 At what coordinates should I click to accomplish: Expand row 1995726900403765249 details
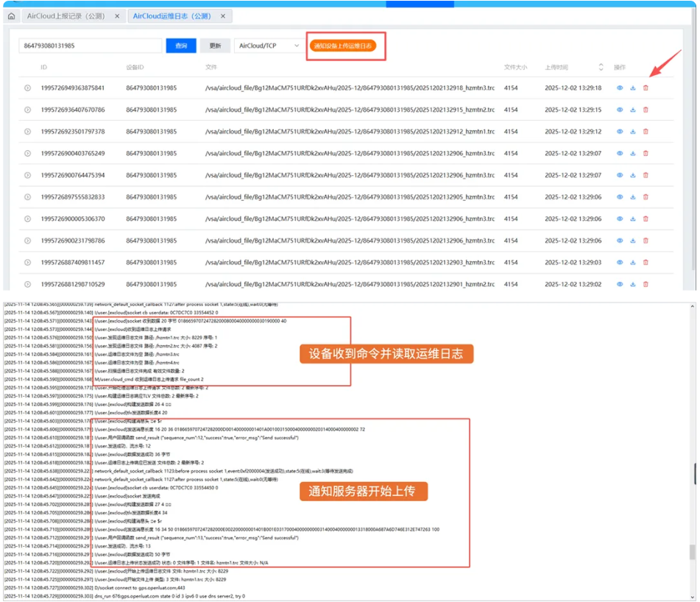28,154
